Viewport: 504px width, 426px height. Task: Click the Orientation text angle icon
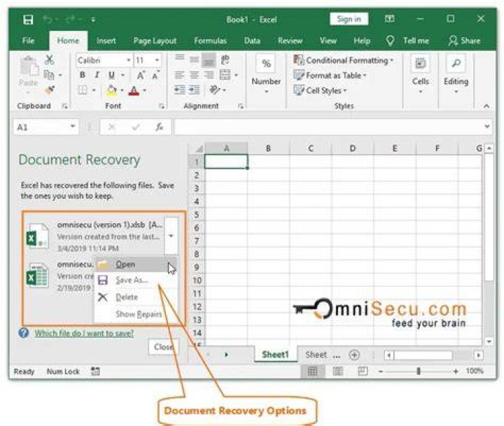click(x=214, y=90)
